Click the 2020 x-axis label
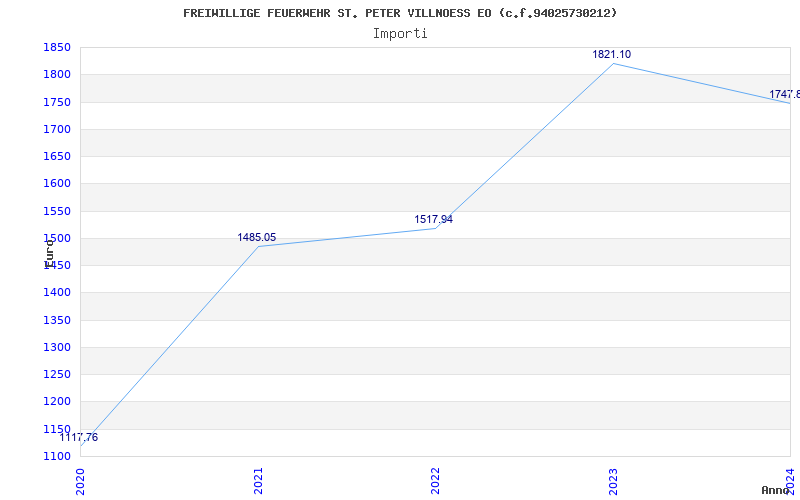Viewport: 800px width, 500px height. (x=81, y=482)
